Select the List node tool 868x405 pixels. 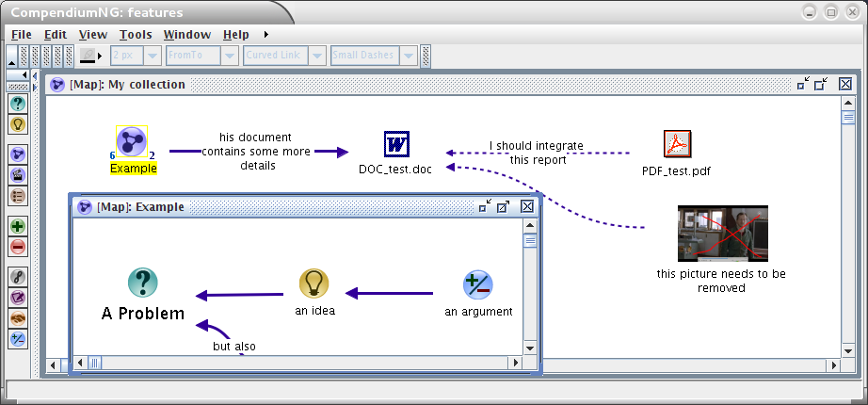pos(18,195)
